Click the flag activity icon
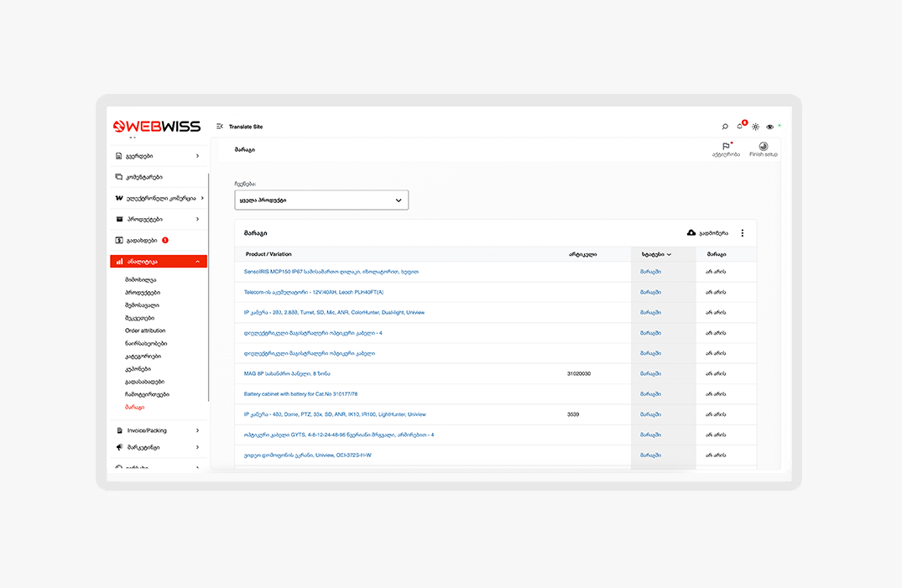 point(726,147)
